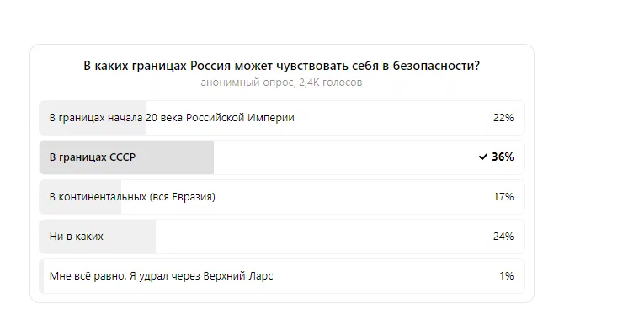The width and height of the screenshot is (644, 325).
Task: Click the thin bar of the 1% option
Action: tap(41, 275)
